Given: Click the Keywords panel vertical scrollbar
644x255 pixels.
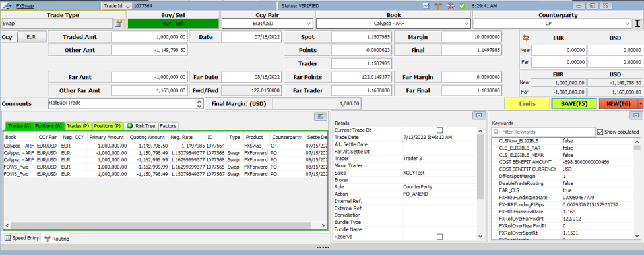Looking at the screenshot, I should click(637, 188).
